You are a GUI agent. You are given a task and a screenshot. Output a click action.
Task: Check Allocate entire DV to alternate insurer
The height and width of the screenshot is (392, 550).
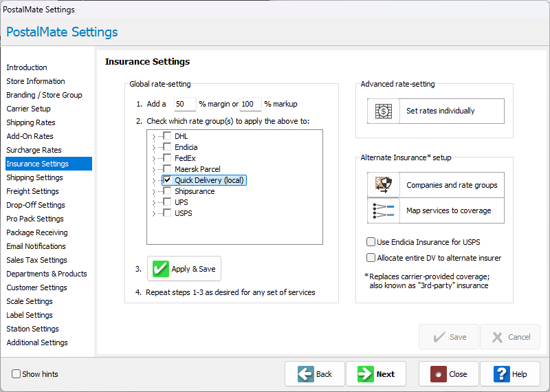coord(371,258)
